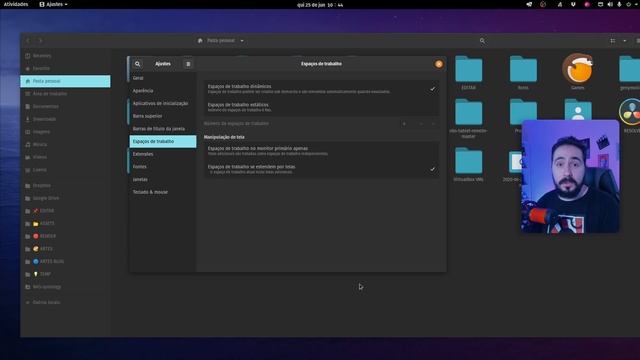
Task: Open Pasta pessoal path dropdown arrow
Action: pyautogui.click(x=242, y=41)
